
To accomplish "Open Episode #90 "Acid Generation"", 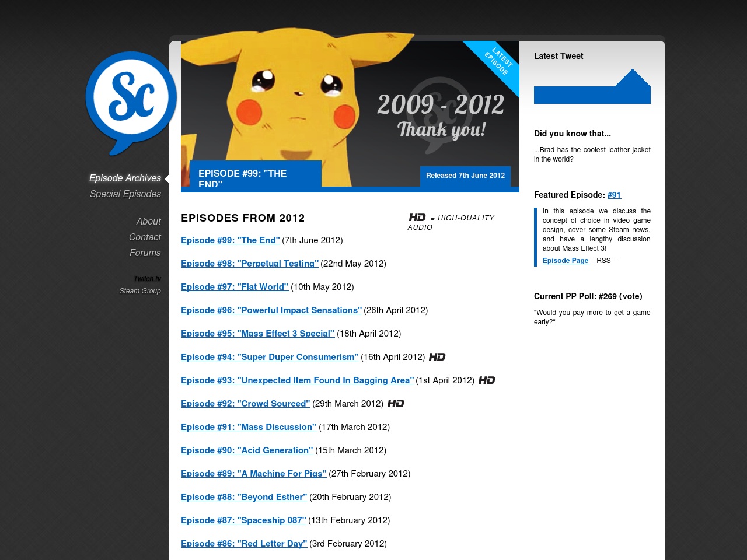I will [x=247, y=450].
